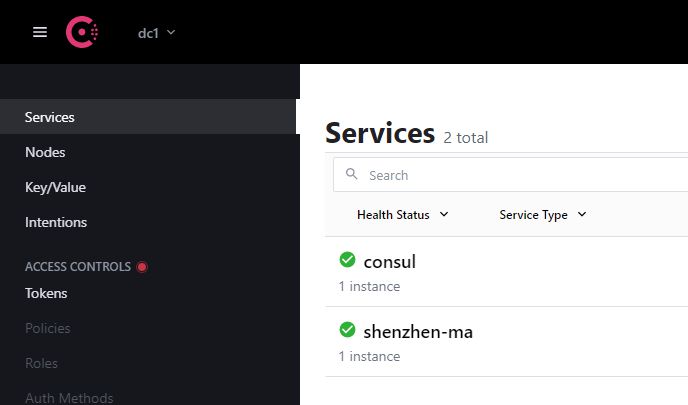Click the Roles sidebar item
This screenshot has width=688, height=405.
click(41, 363)
